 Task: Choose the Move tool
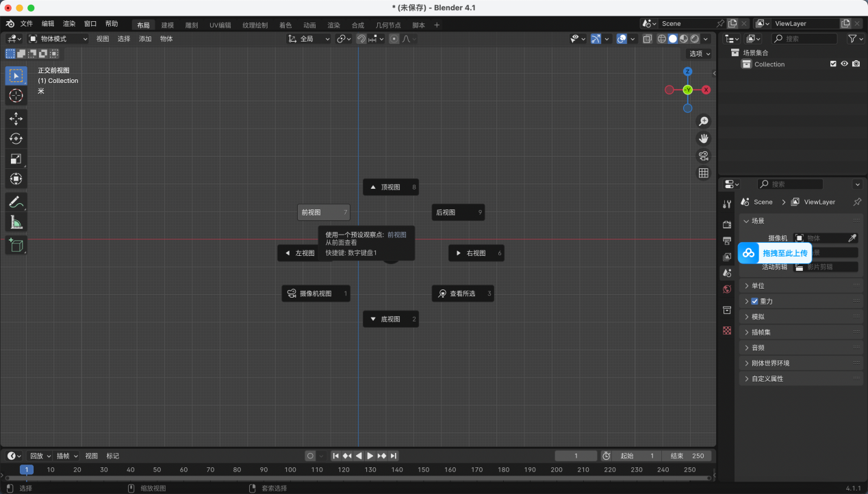tap(16, 119)
